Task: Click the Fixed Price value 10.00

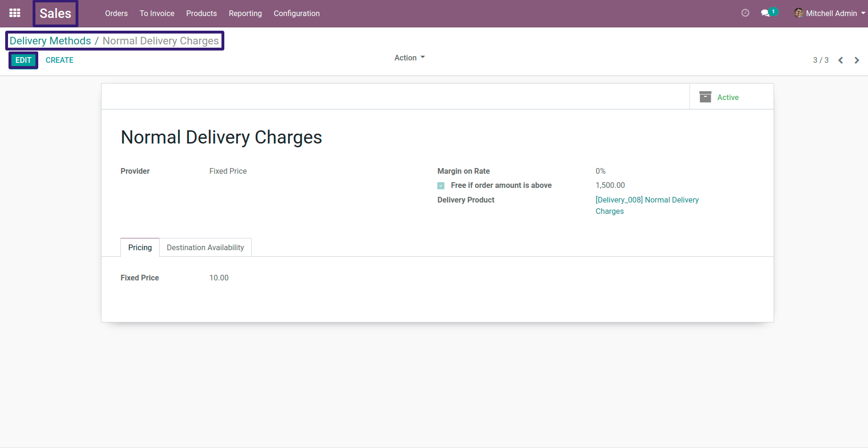Action: pyautogui.click(x=219, y=278)
